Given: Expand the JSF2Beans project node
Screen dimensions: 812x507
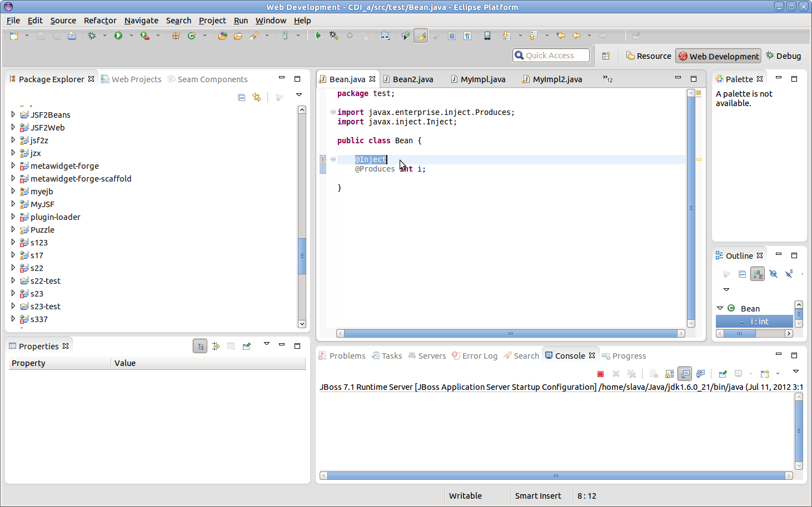Looking at the screenshot, I should pyautogui.click(x=13, y=114).
